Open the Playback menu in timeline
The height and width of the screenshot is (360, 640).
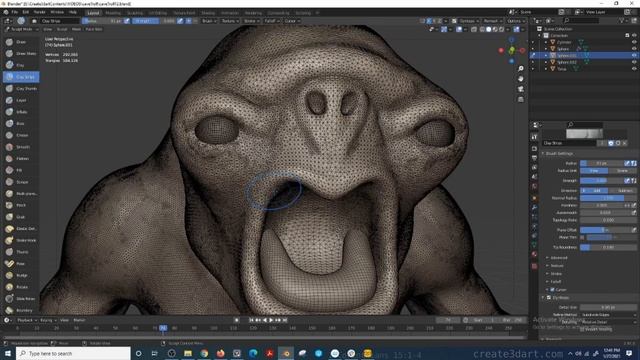coord(27,320)
